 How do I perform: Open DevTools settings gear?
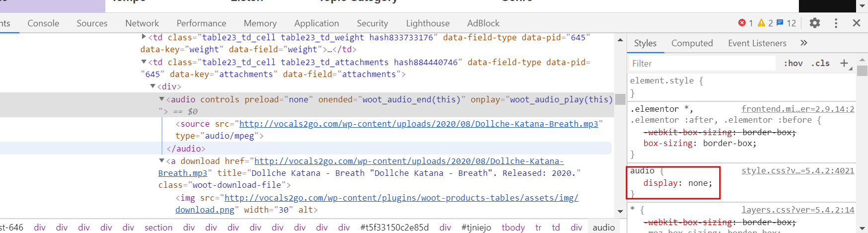click(815, 23)
